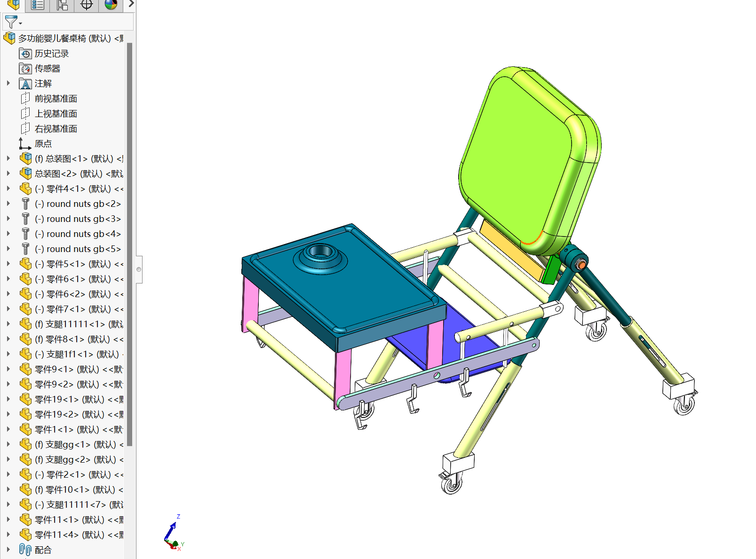This screenshot has height=559, width=756.
Task: Select the 零件19<2> tree row text
Action: click(x=79, y=414)
